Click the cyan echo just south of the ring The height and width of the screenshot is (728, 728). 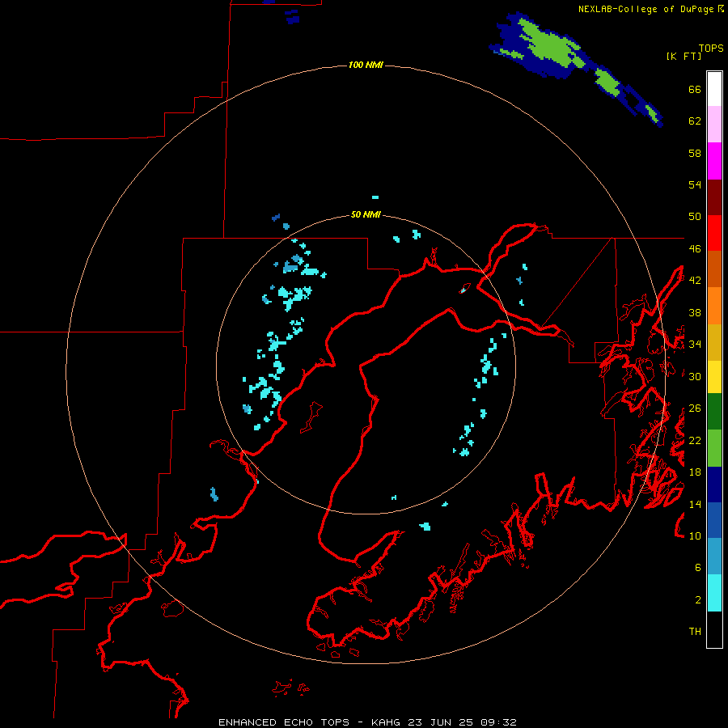coord(425,527)
